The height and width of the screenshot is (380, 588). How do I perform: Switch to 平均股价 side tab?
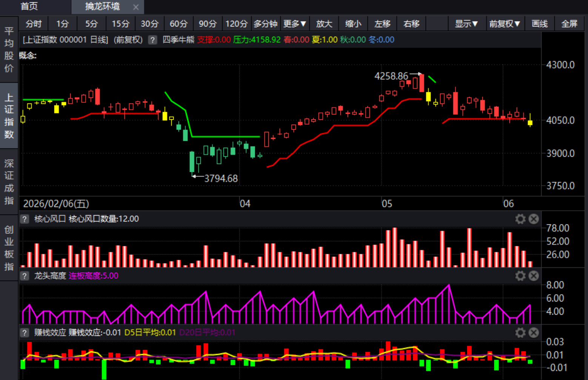[9, 50]
